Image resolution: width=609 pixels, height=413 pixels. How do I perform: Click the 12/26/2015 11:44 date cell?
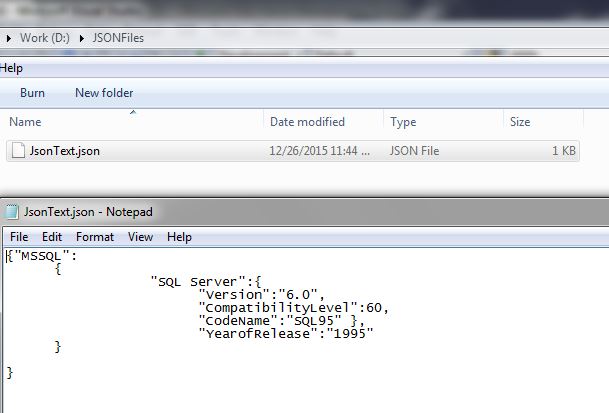pos(320,151)
